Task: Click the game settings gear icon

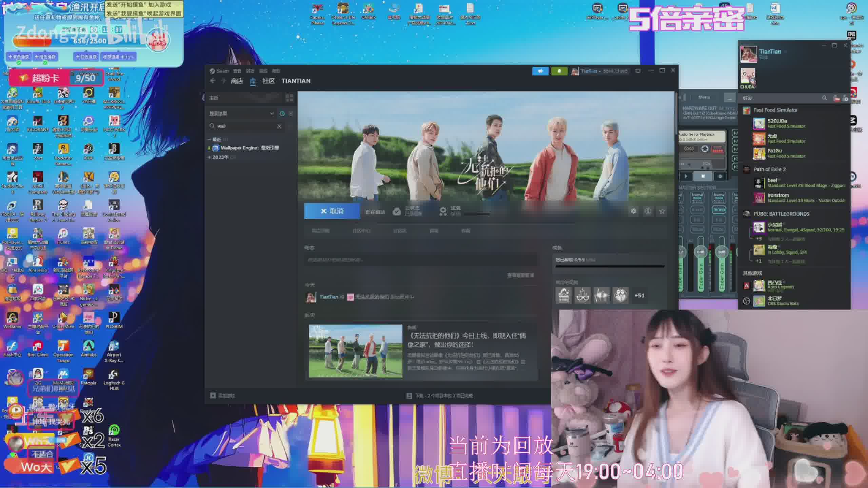Action: point(633,211)
